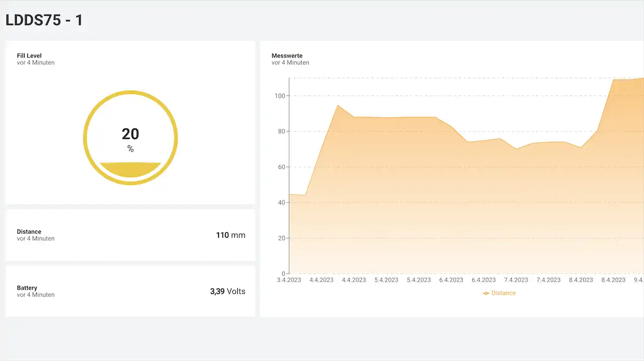Select the Distance card label

(29, 232)
